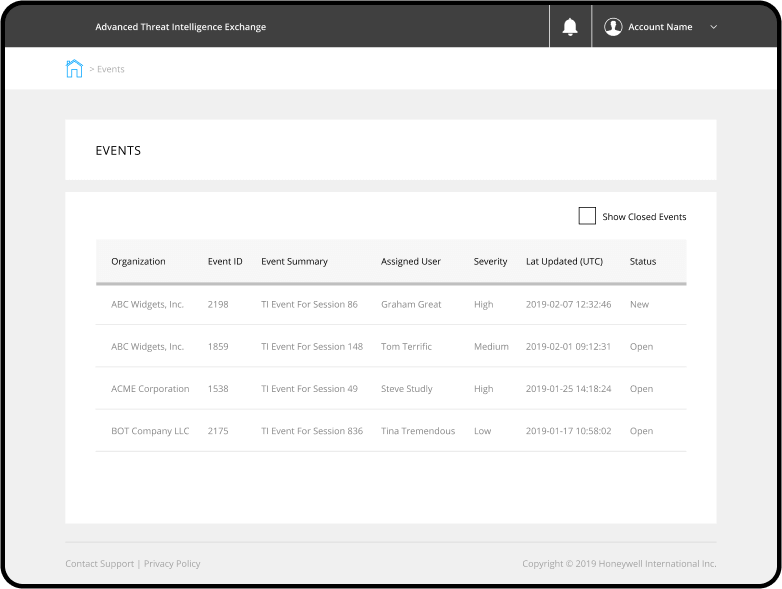
Task: Expand the Account Name dropdown chevron
Action: coord(713,27)
